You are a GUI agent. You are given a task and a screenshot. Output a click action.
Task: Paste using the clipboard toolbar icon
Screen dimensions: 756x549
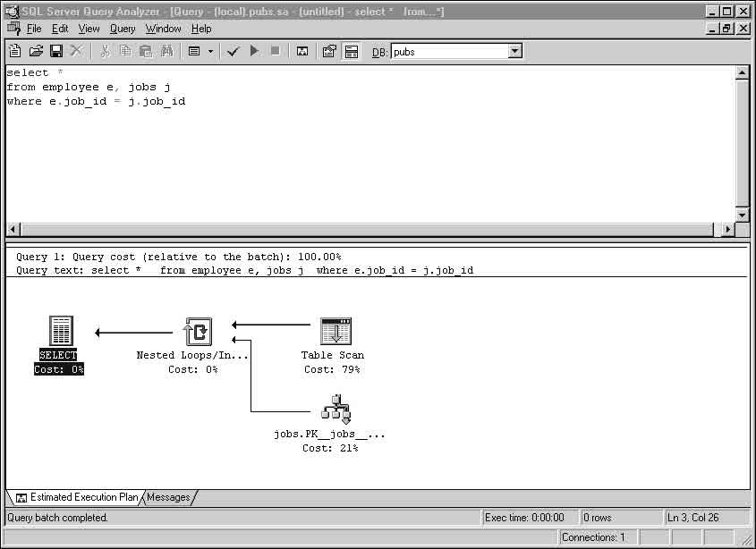point(146,51)
